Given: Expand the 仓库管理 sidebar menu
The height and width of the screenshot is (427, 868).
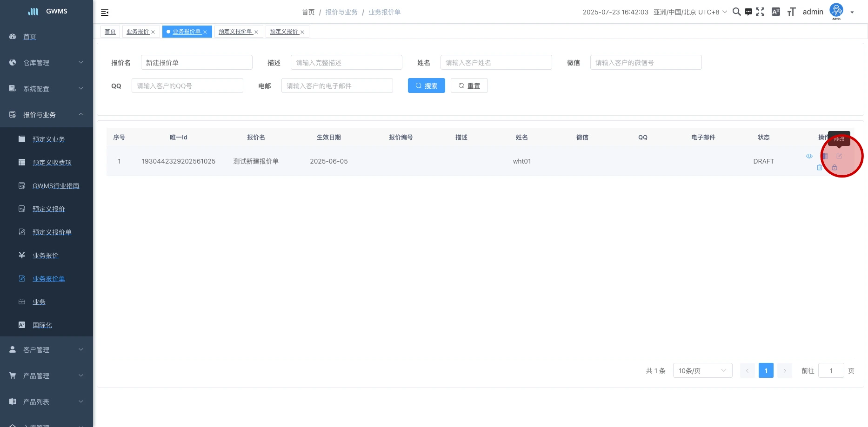Looking at the screenshot, I should tap(47, 63).
